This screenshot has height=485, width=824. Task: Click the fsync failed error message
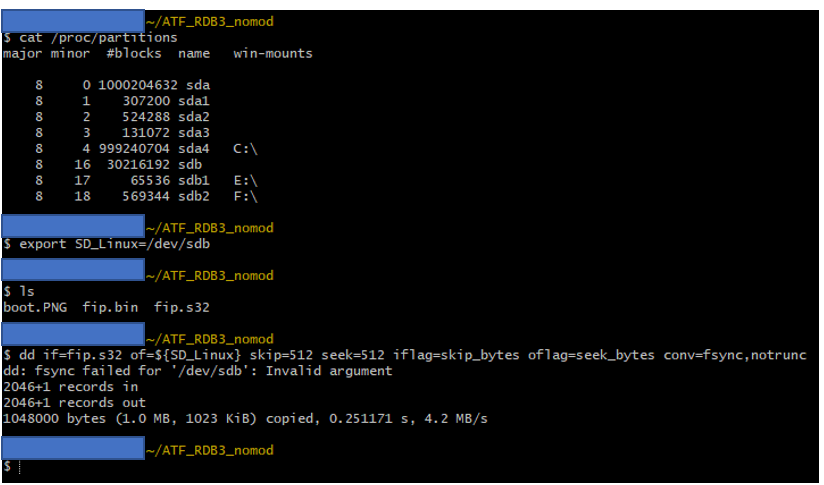[x=198, y=371]
